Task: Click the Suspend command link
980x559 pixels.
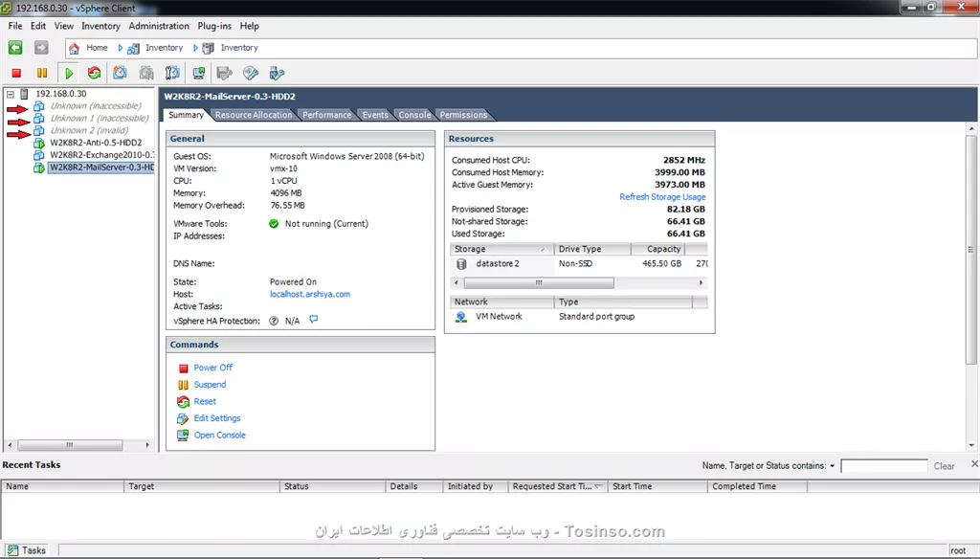Action: click(x=210, y=385)
